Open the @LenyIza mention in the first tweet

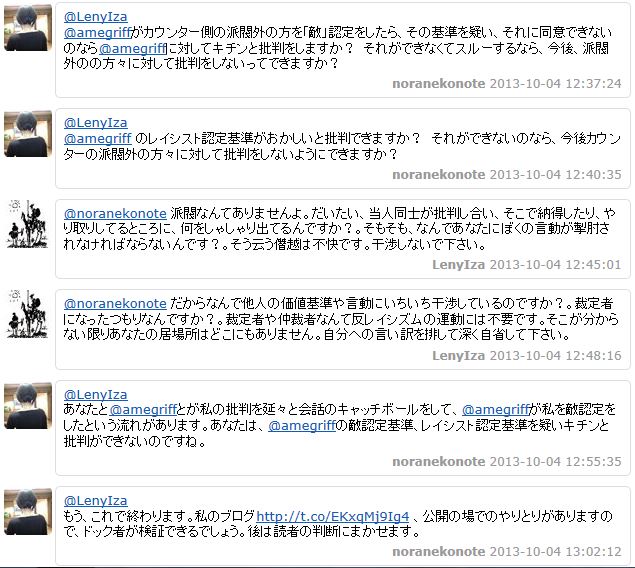coord(96,17)
